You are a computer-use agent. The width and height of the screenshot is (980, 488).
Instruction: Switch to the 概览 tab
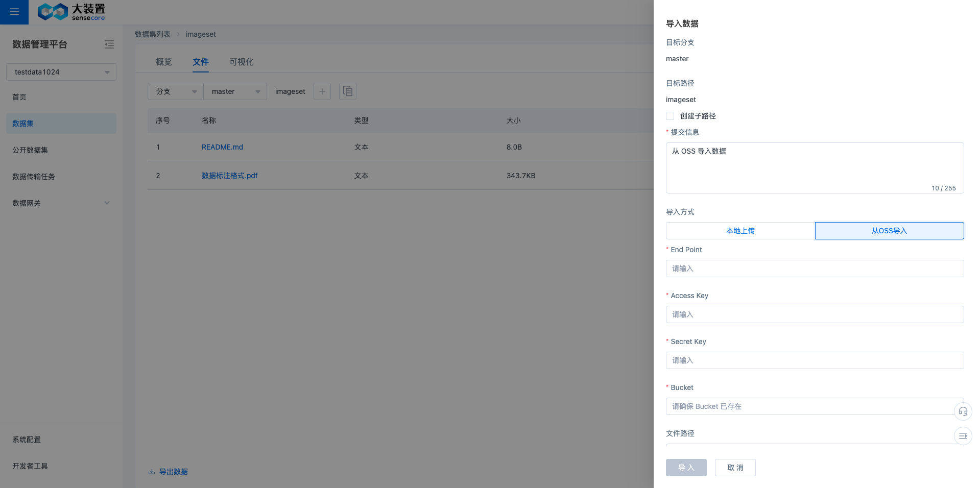[163, 62]
